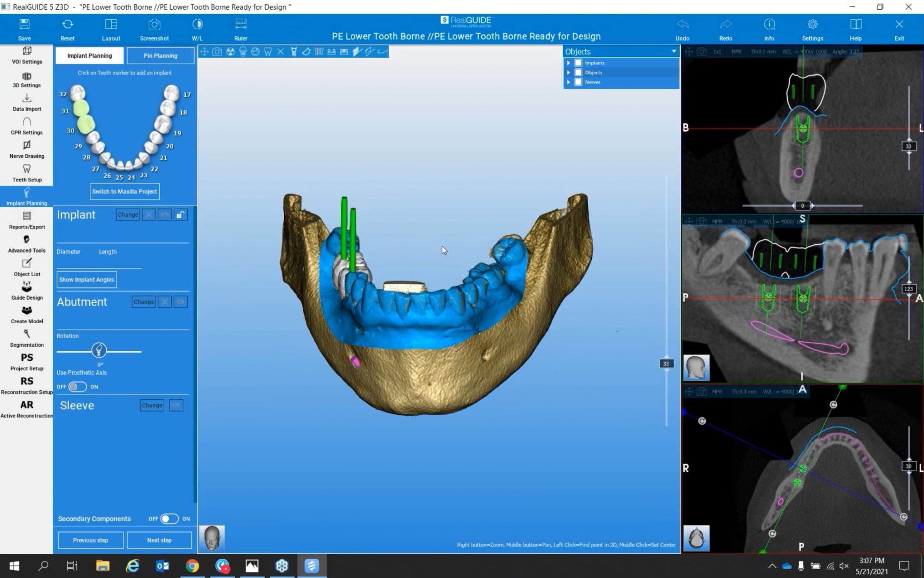Select tooth 30 marker on the arch

[x=85, y=123]
